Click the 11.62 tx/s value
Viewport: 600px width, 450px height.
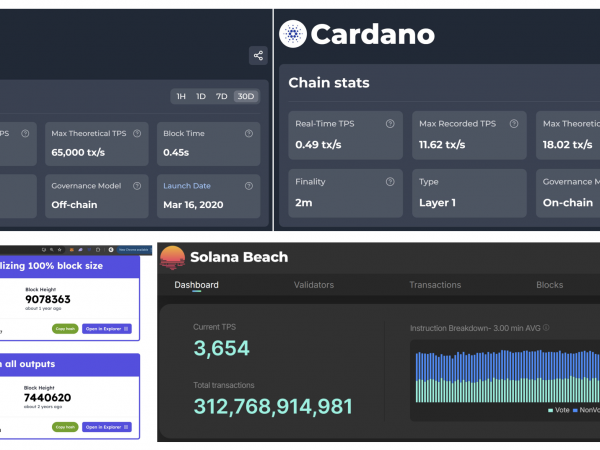(x=442, y=145)
